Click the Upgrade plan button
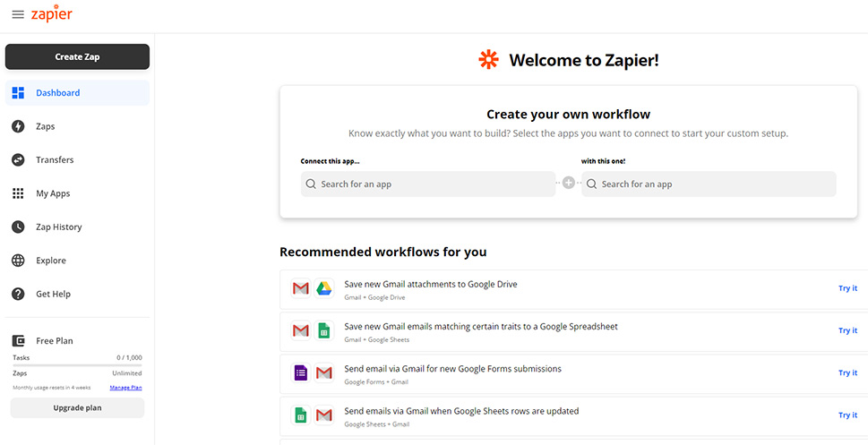The image size is (868, 445). point(78,408)
